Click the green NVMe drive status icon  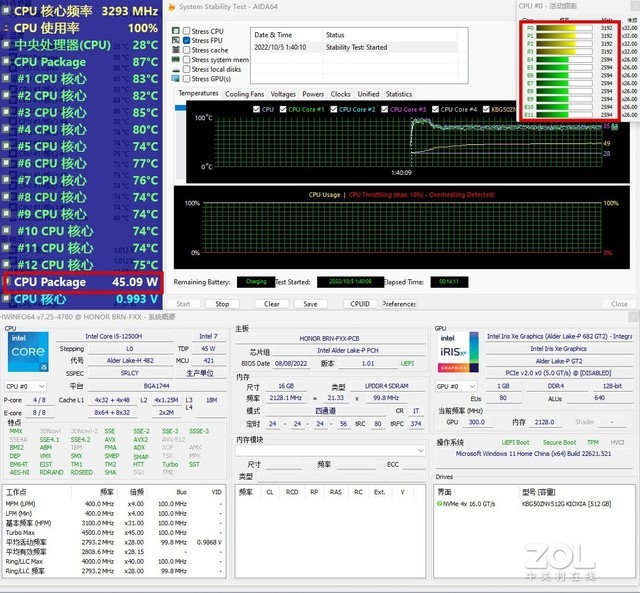[441, 504]
